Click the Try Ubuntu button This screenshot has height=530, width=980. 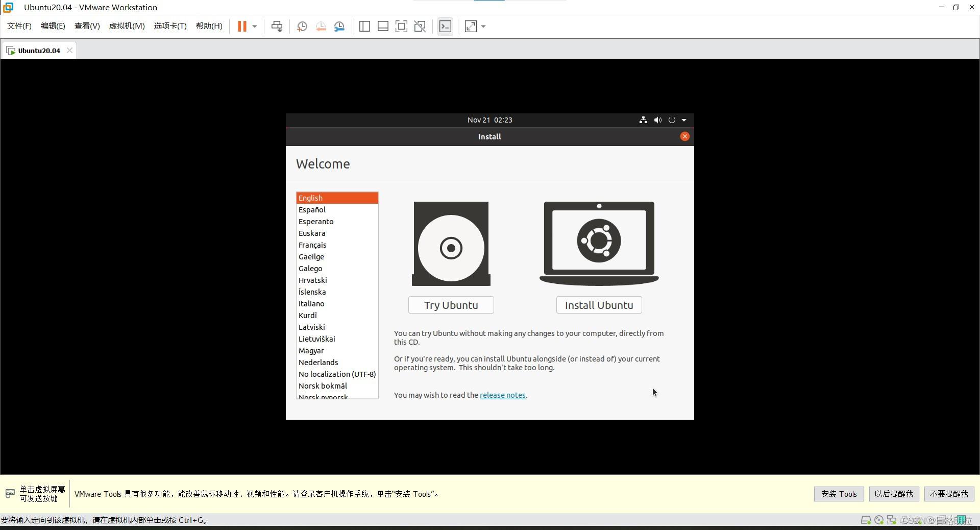451,305
